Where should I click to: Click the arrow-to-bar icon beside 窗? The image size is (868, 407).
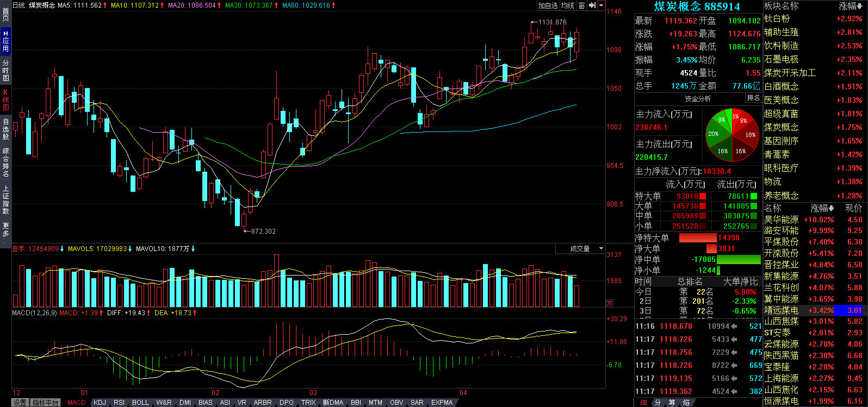592,5
